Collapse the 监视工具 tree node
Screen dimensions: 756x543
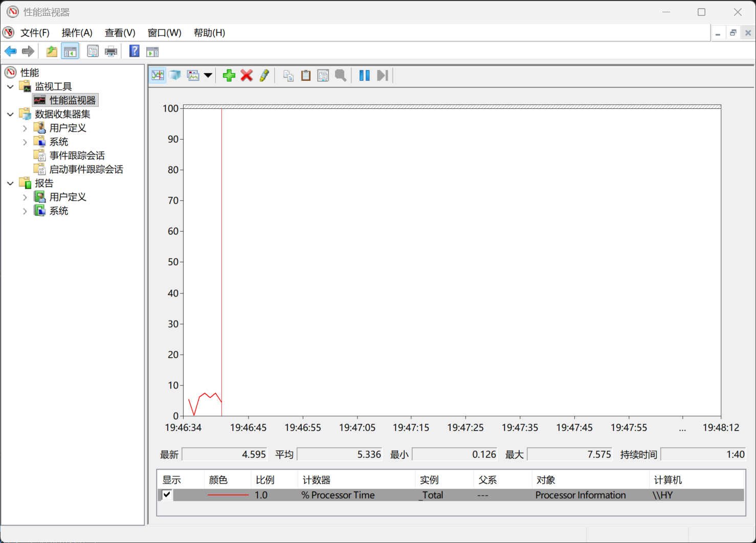(10, 87)
